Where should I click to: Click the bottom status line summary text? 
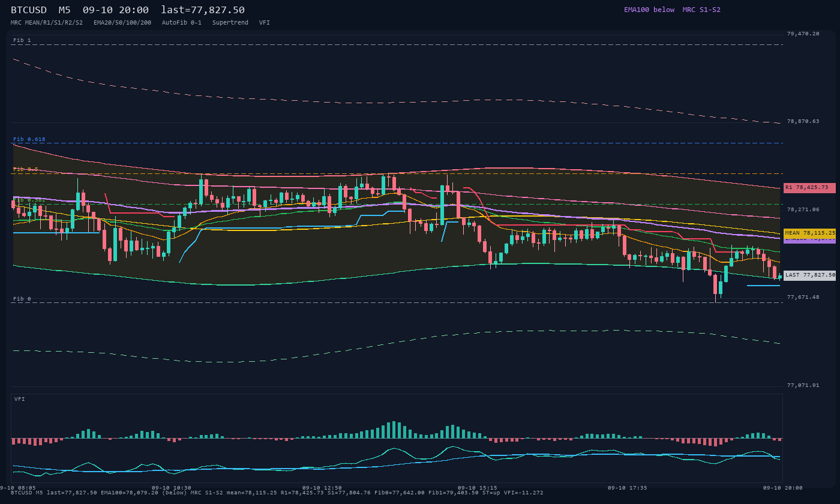click(x=277, y=493)
